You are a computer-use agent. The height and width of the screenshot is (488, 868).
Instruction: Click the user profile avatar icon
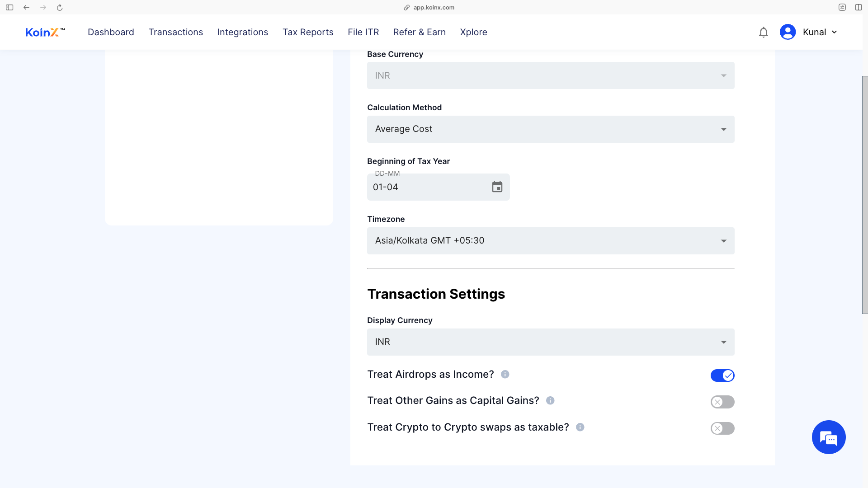pos(788,32)
